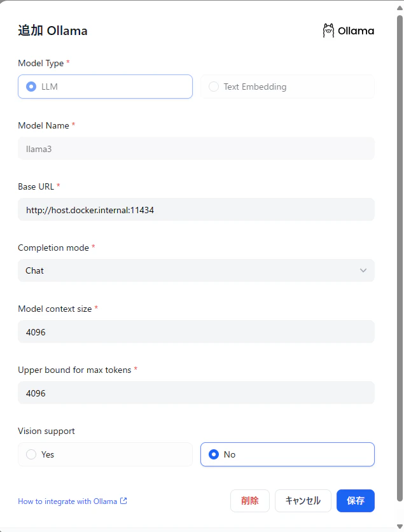Click the red 削除 delete button
This screenshot has height=532, width=404.
point(250,500)
